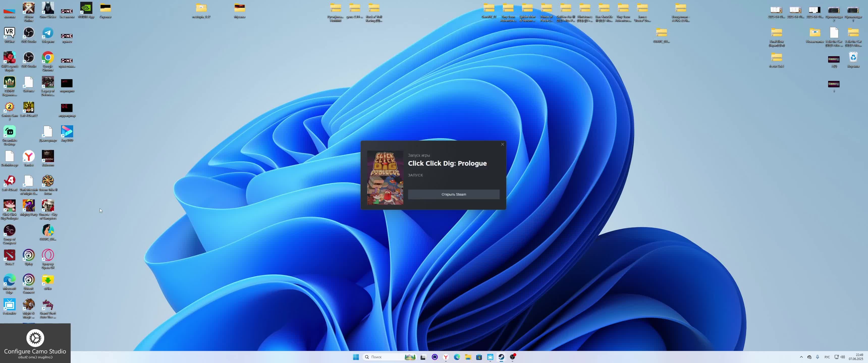Select Songs of Conquest desktop icon
The image size is (868, 363).
[x=9, y=234]
